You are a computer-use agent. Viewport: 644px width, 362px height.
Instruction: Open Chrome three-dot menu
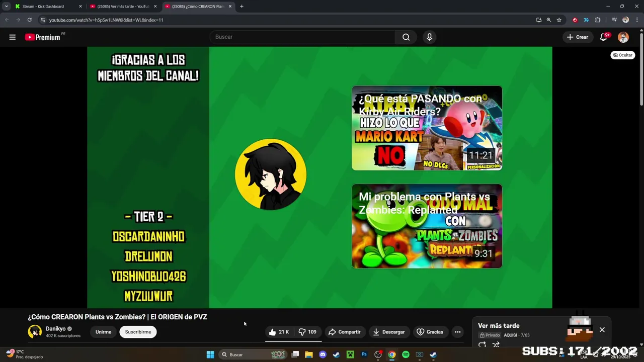pos(636,20)
